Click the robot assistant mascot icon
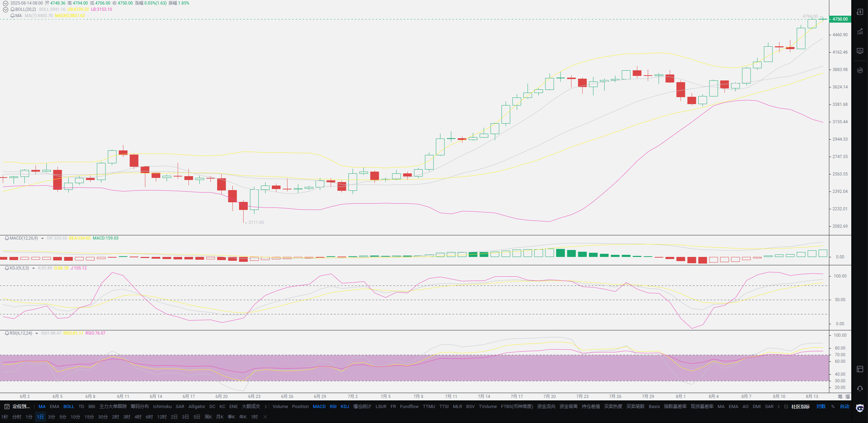The height and width of the screenshot is (423, 868). [x=860, y=408]
